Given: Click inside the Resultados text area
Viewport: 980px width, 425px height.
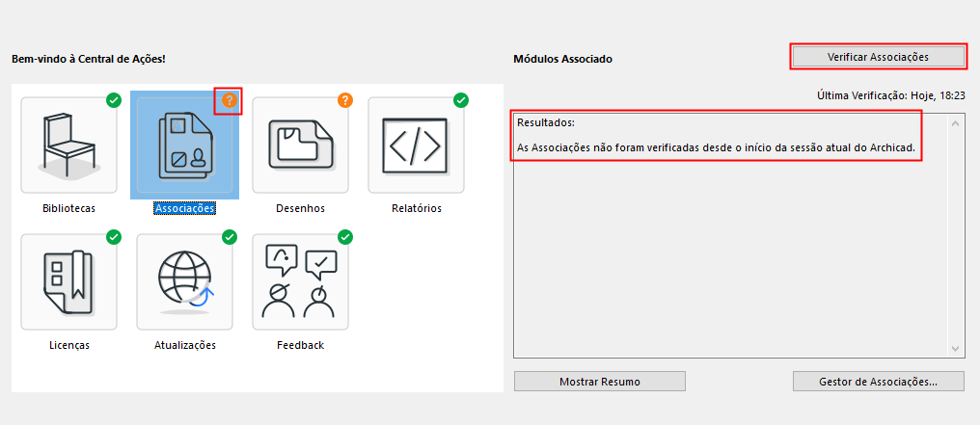Looking at the screenshot, I should point(731,260).
